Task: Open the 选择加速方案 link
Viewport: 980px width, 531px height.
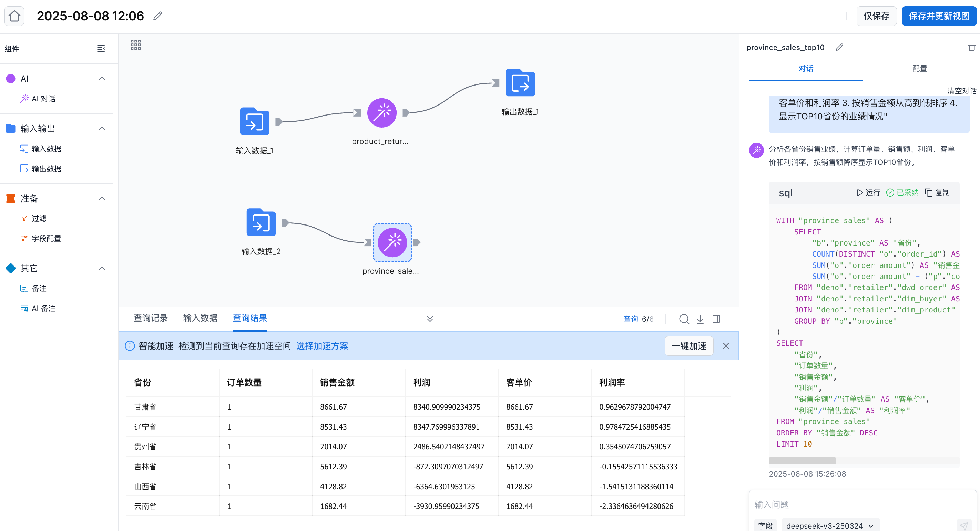Action: [x=322, y=345]
